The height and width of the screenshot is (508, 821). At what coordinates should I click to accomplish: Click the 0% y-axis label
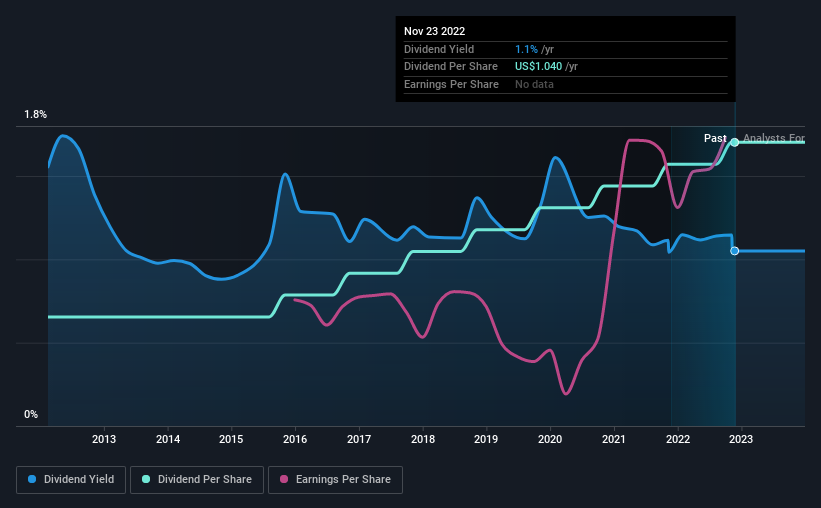coord(31,414)
